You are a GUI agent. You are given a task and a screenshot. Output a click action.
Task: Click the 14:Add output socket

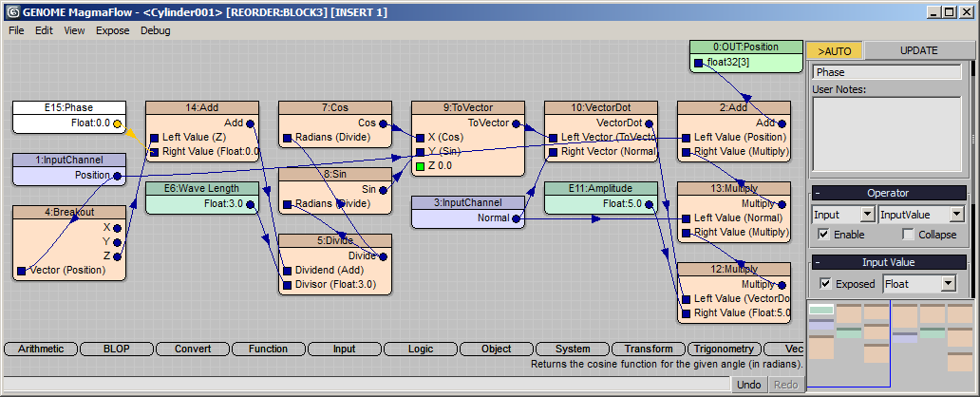(250, 123)
